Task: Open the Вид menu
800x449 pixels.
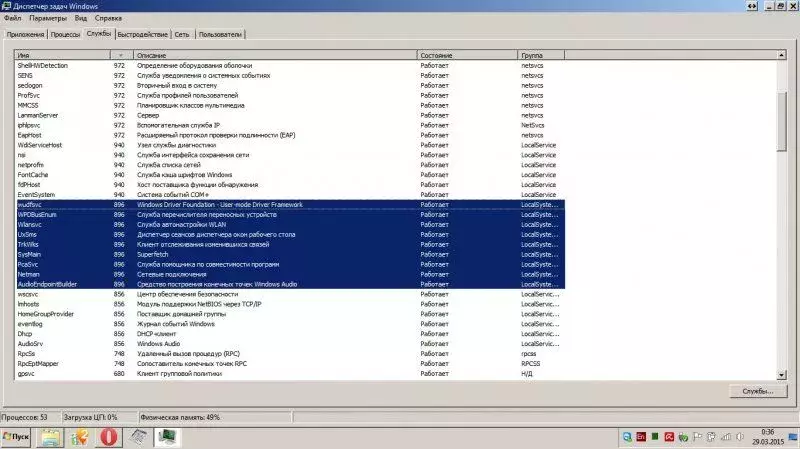Action: point(81,18)
